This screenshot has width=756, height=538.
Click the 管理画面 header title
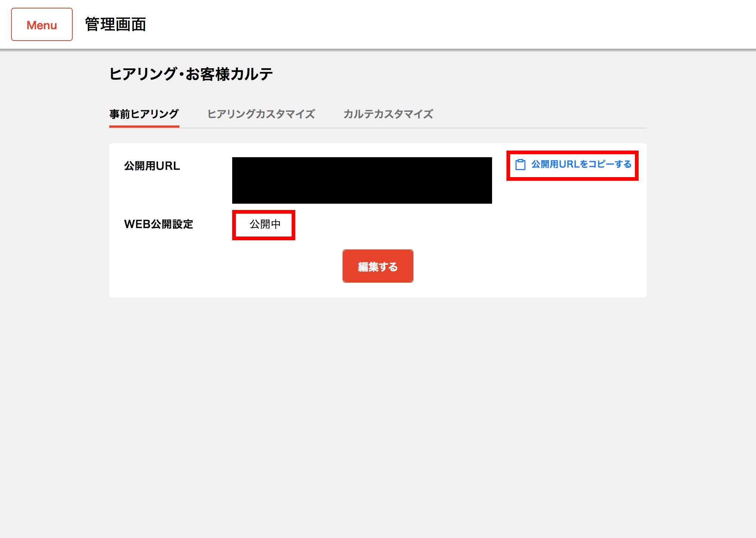[x=116, y=24]
